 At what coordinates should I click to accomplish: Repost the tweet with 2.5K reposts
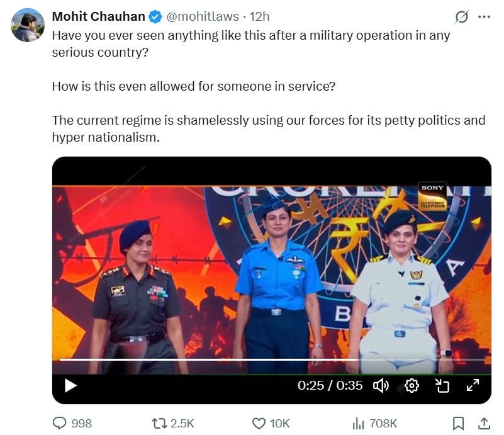click(173, 424)
